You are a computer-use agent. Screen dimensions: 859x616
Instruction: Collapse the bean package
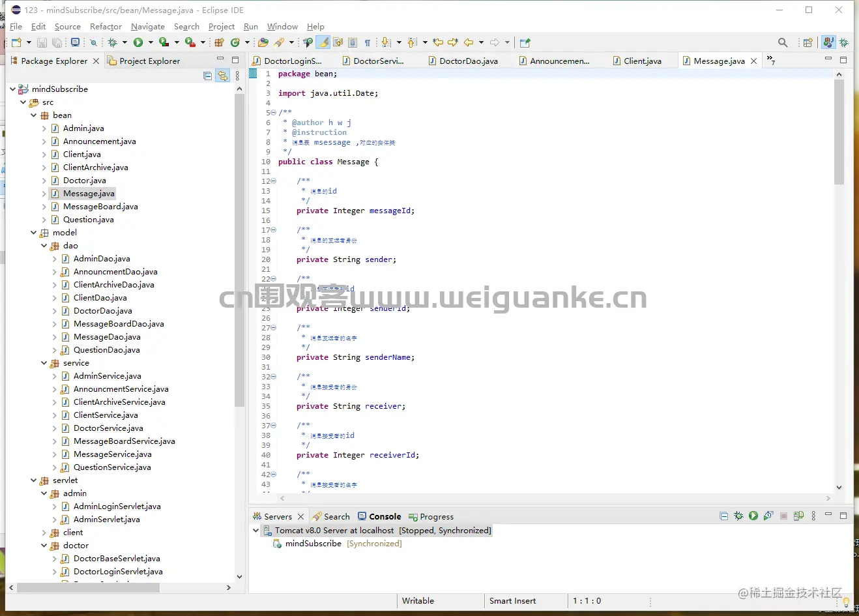click(x=33, y=115)
